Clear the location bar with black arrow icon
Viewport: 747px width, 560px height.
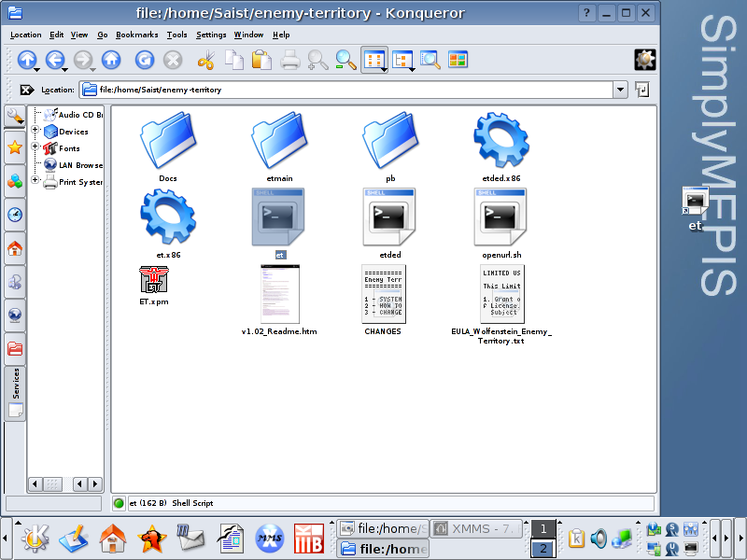[26, 90]
